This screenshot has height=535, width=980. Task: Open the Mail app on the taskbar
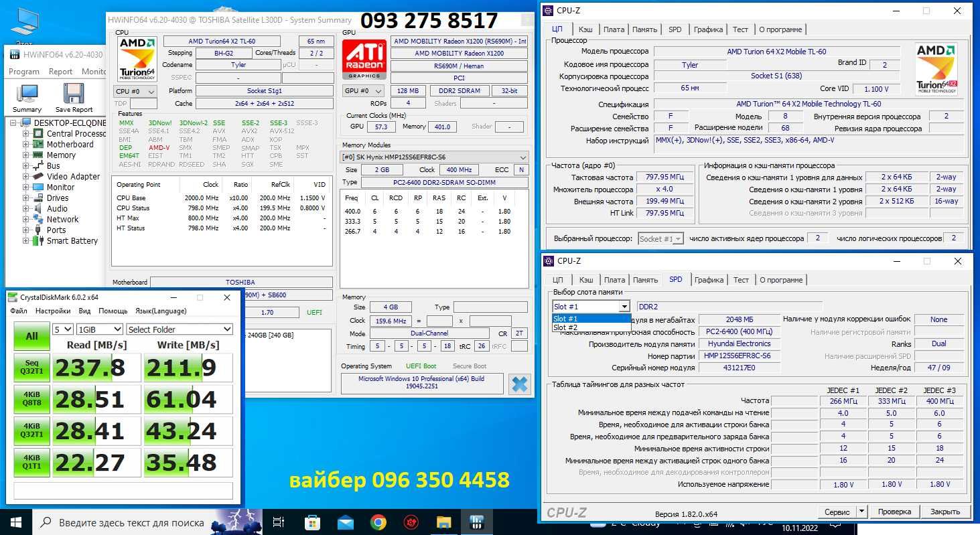pos(345,522)
